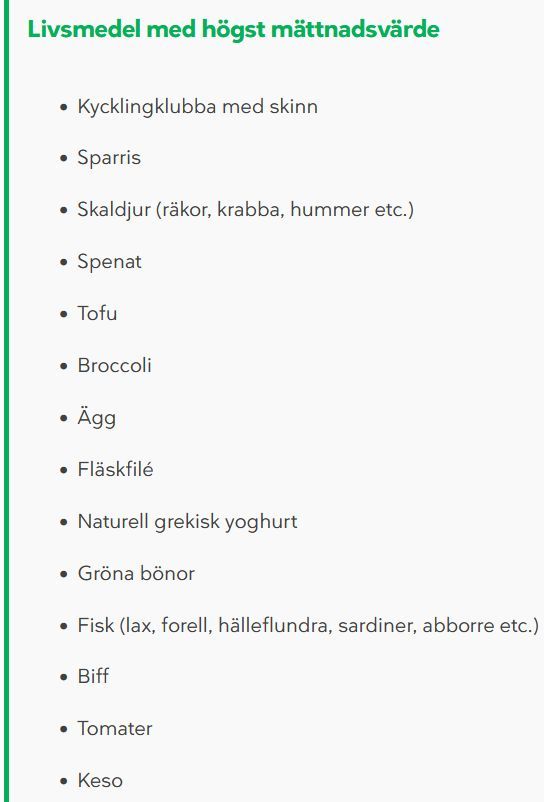Select the Kycklingklubba med skinn list item
This screenshot has height=802, width=544.
197,107
